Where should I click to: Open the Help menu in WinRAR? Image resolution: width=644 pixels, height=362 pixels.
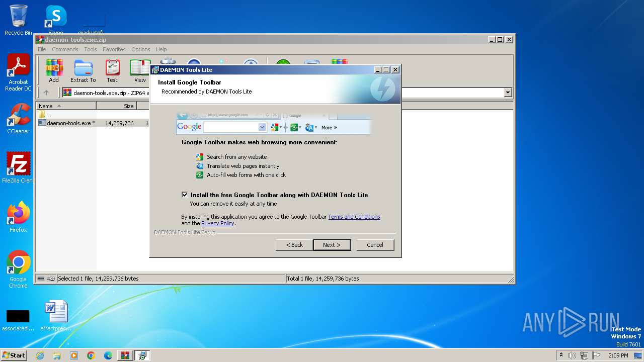pos(161,49)
